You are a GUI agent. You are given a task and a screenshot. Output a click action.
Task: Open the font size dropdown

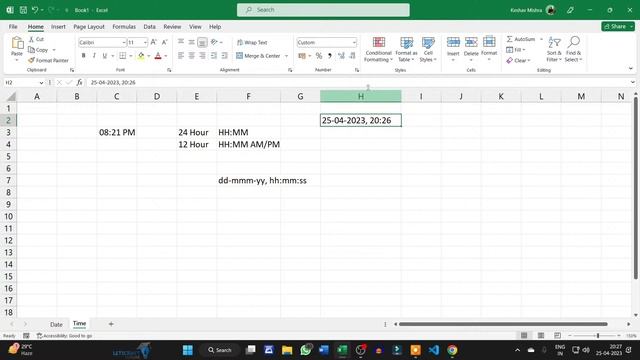coord(145,42)
